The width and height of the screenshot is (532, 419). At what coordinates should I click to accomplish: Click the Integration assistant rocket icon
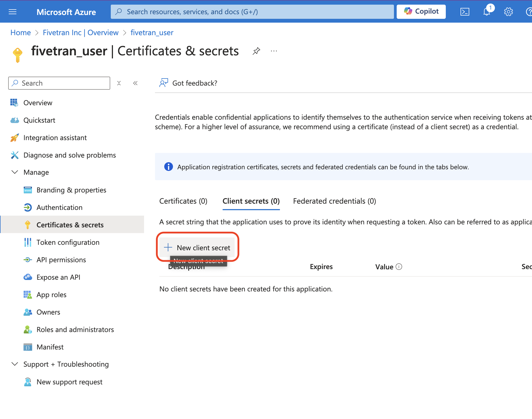[14, 138]
